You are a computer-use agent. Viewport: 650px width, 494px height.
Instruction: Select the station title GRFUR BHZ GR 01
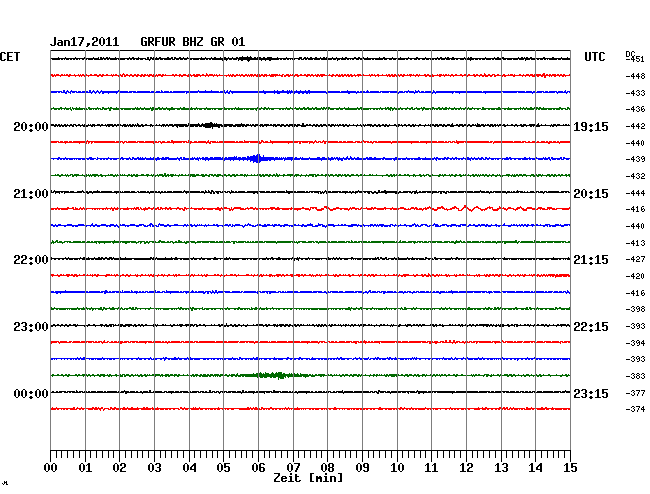(193, 42)
